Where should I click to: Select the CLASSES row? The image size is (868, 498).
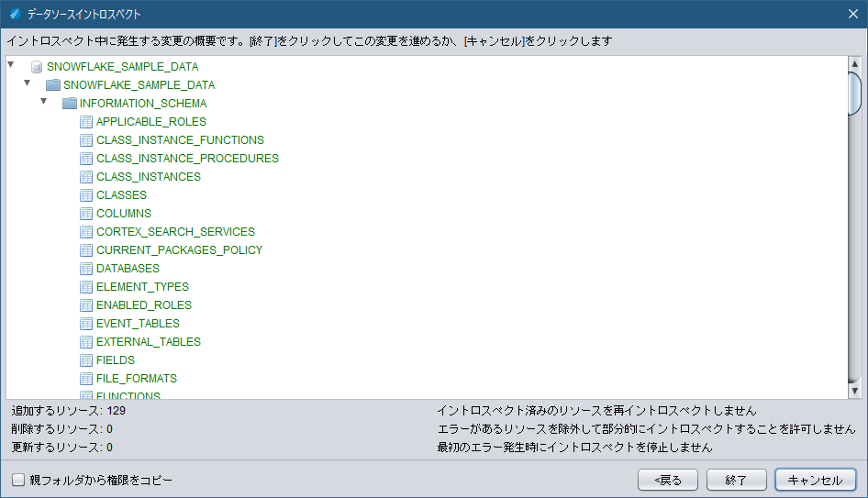(x=121, y=194)
